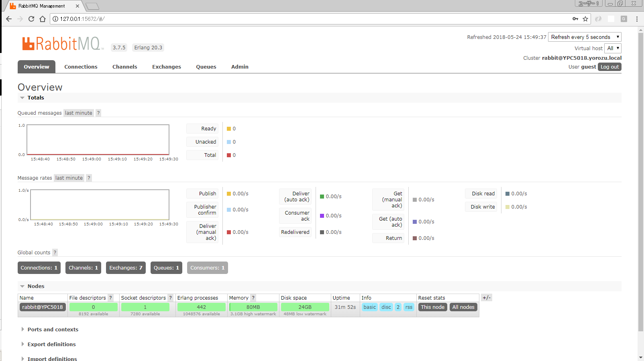Reload the page with browser refresh icon
Image resolution: width=644 pixels, height=361 pixels.
click(31, 19)
